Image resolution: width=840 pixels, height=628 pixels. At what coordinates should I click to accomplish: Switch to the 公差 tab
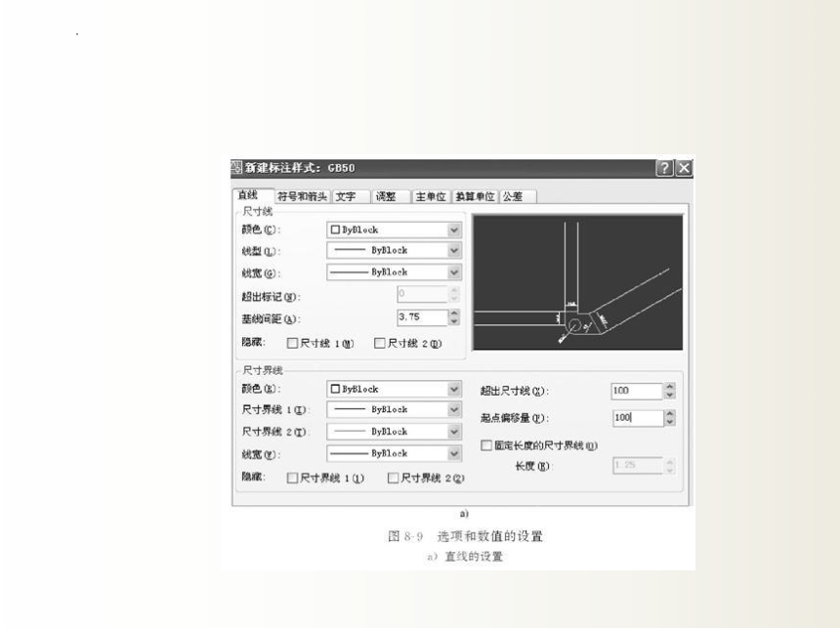click(518, 196)
